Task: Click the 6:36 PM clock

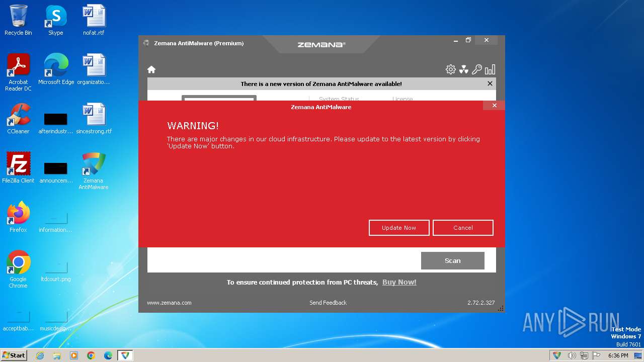Action: pyautogui.click(x=618, y=355)
